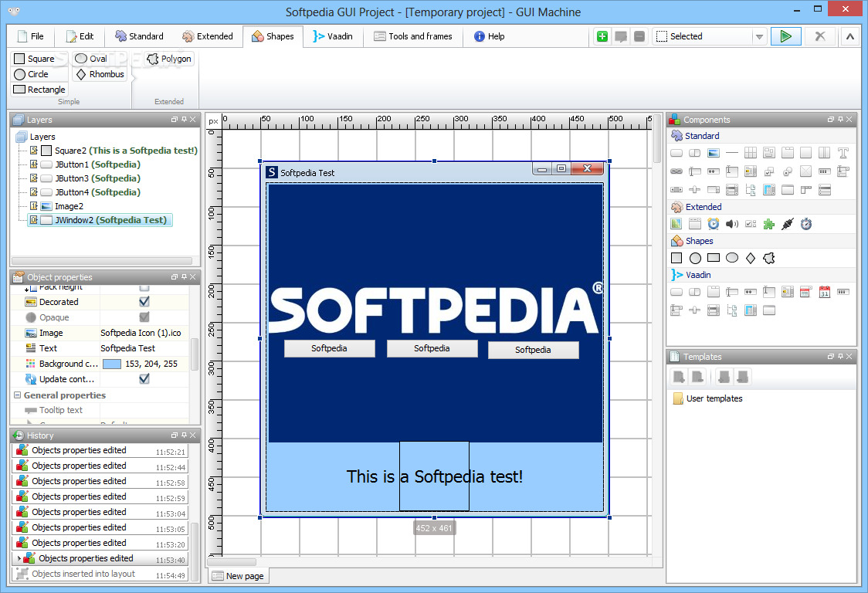Choose the chart grid icon in Extended components
868x593 pixels.
676,224
